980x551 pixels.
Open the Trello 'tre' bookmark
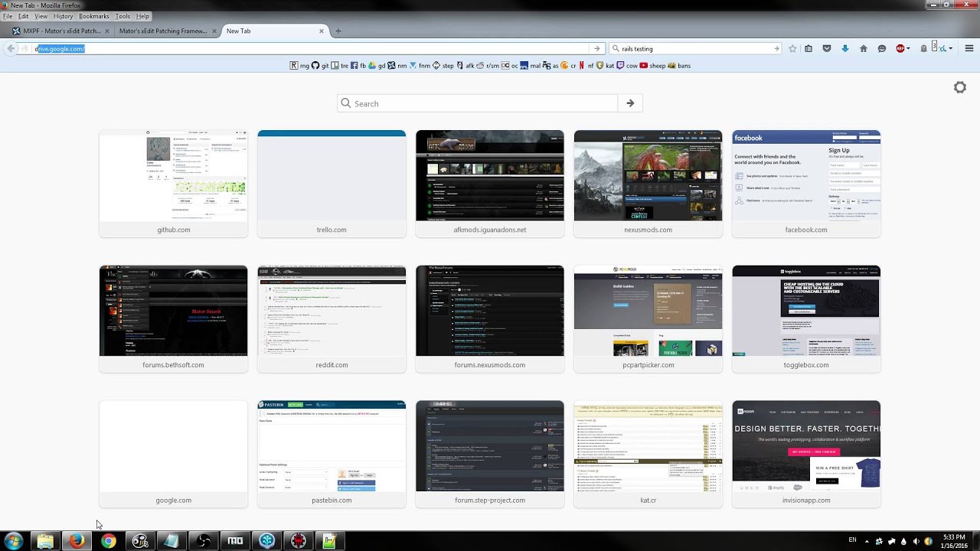pyautogui.click(x=340, y=66)
